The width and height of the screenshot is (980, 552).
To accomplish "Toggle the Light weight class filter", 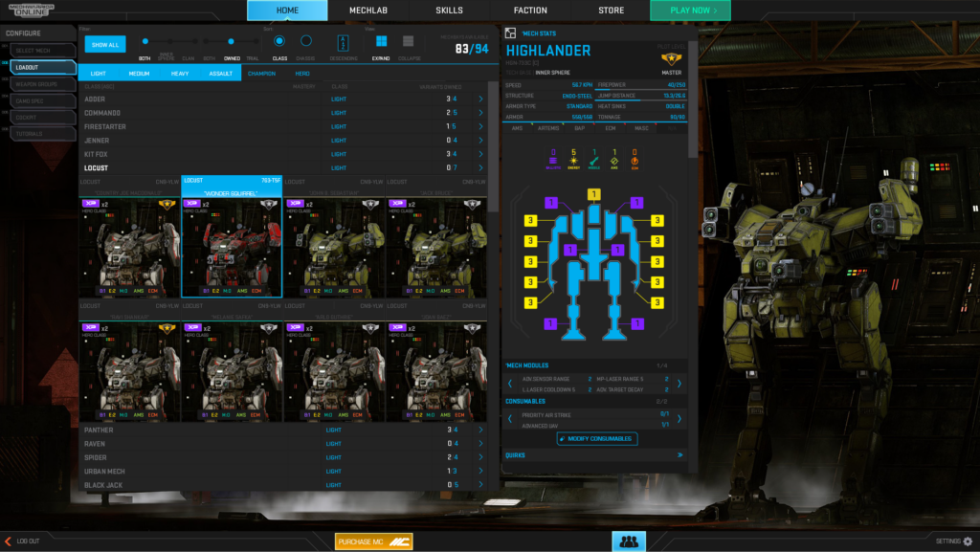I will click(99, 74).
